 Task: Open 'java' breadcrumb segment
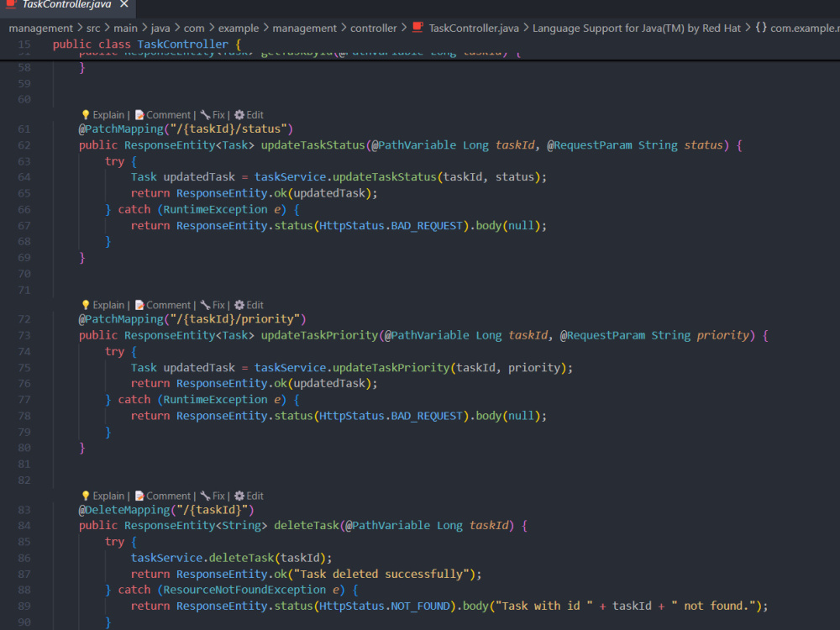(160, 29)
